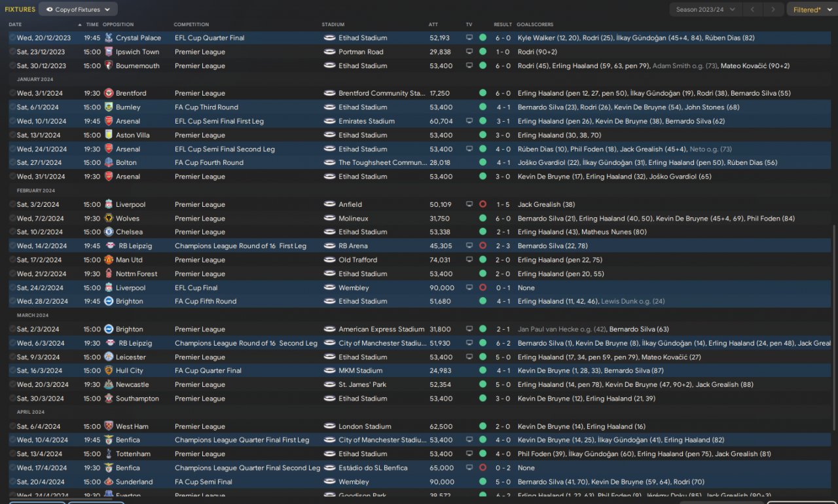Click the 74,031 attendance at Old Trafford
Screen dimensions: 838x504
click(x=441, y=260)
